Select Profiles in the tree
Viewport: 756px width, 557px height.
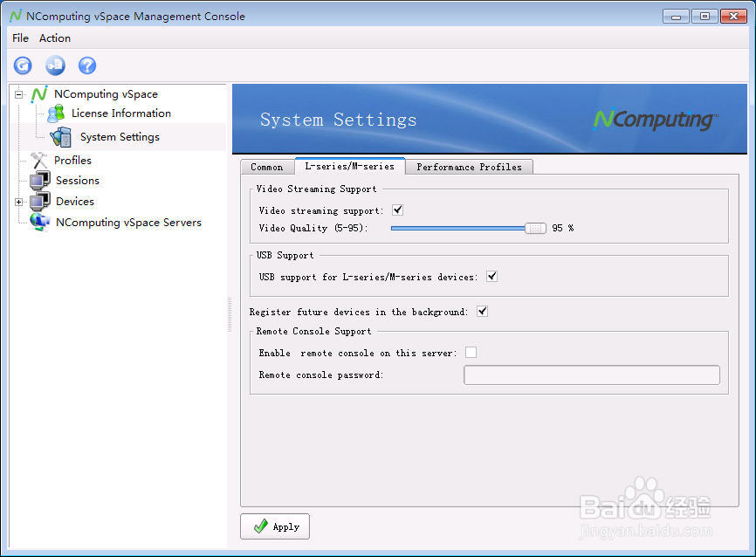(x=72, y=160)
